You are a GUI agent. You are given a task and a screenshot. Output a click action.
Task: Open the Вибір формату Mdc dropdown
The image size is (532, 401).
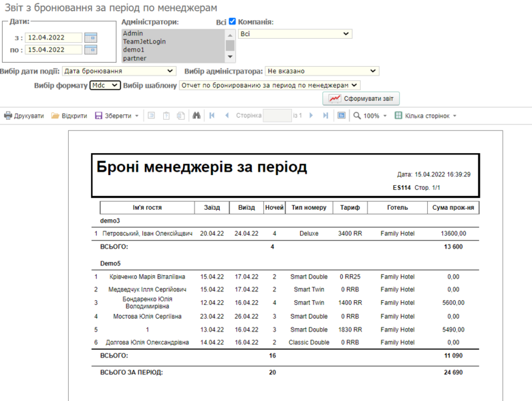(105, 86)
